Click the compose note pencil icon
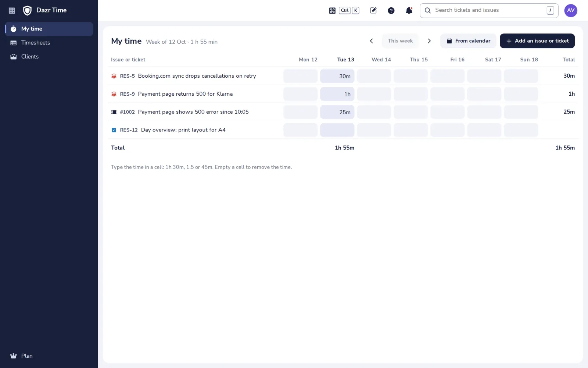Image resolution: width=588 pixels, height=368 pixels. [373, 11]
